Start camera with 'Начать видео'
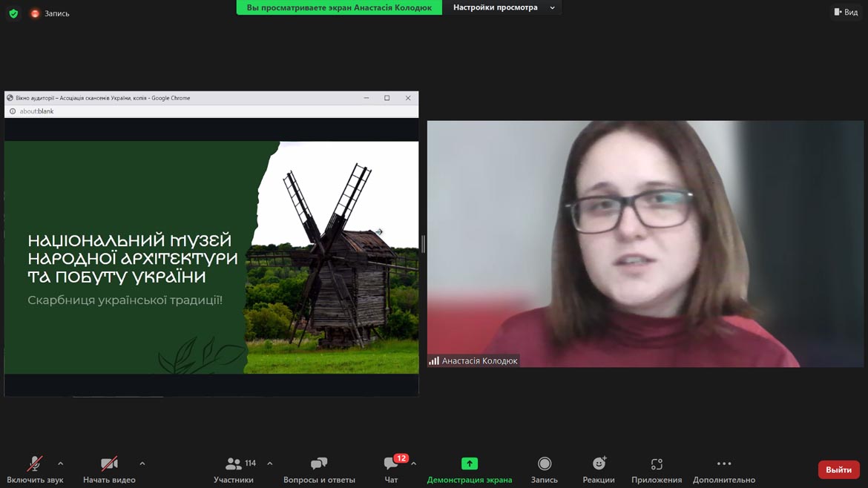868x488 pixels. (109, 469)
